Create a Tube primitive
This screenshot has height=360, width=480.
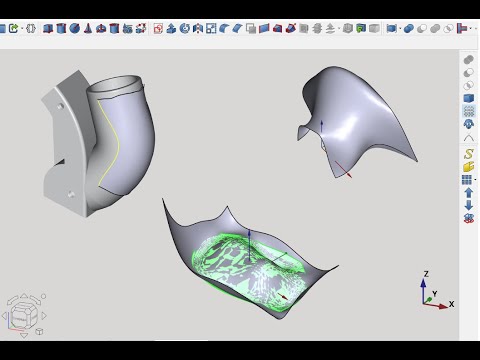point(114,28)
